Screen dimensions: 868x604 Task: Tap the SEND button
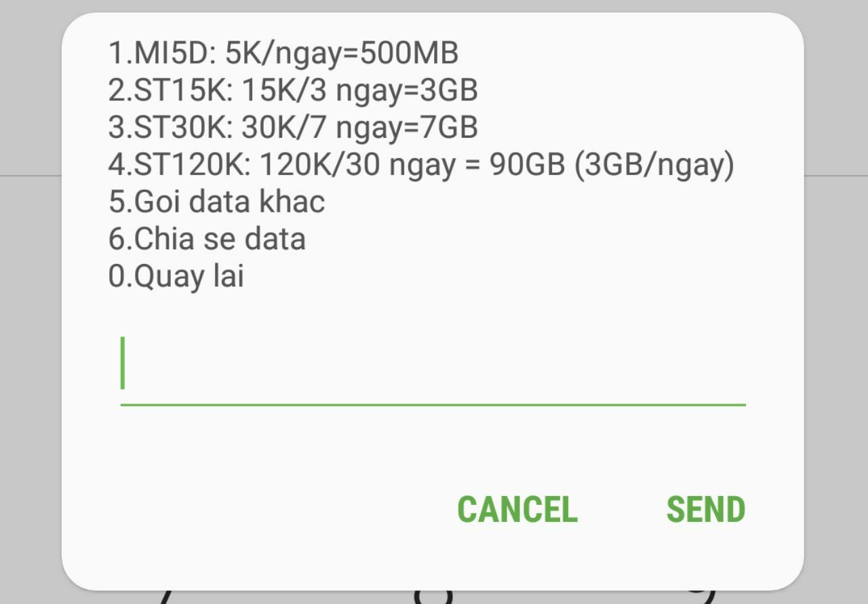[705, 510]
